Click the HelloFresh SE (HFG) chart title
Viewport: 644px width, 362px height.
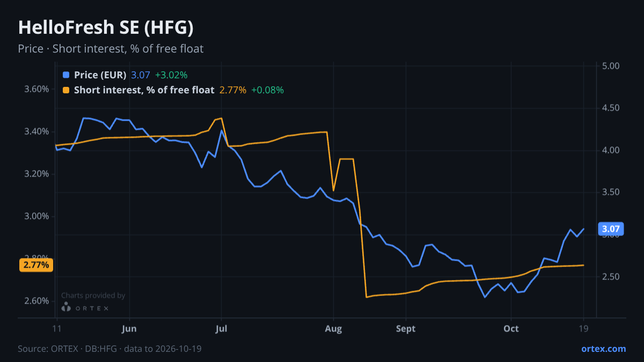tap(106, 27)
